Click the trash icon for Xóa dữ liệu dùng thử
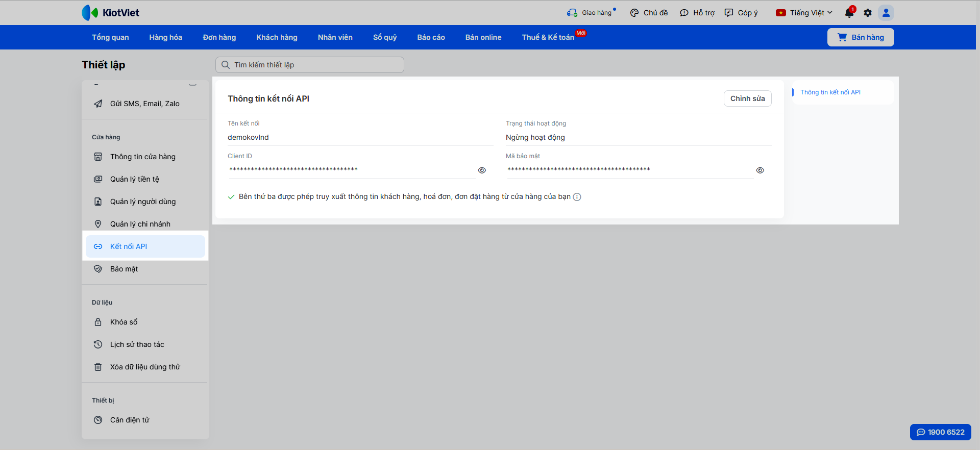 [x=98, y=367]
